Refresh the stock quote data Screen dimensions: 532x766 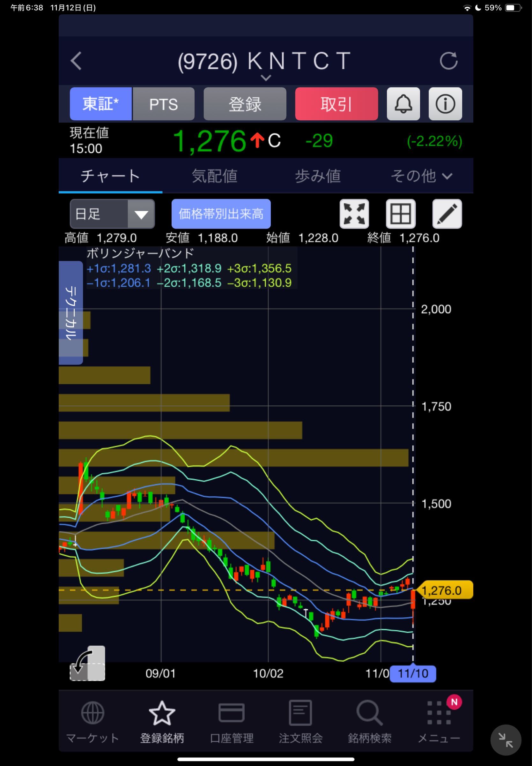click(448, 61)
